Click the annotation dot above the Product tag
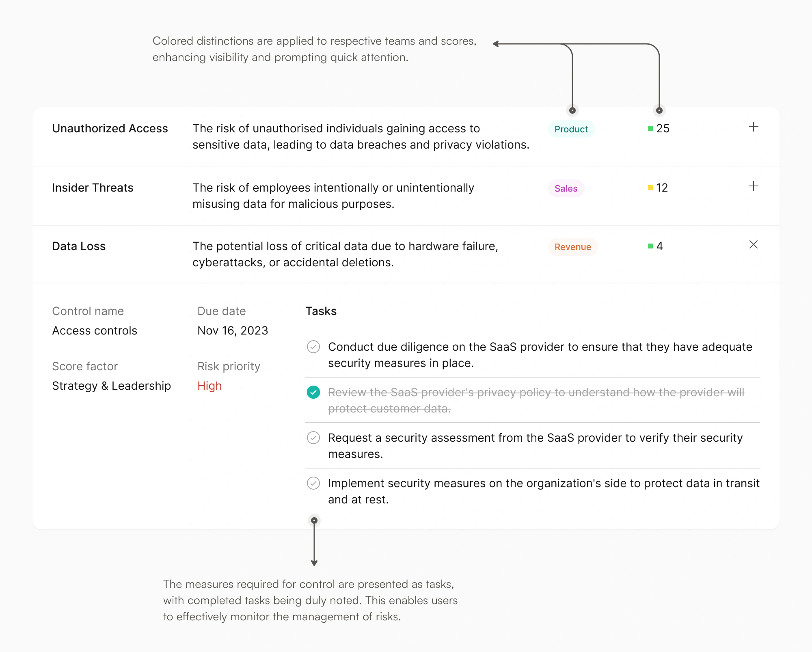Viewport: 812px width, 652px height. coord(572,110)
